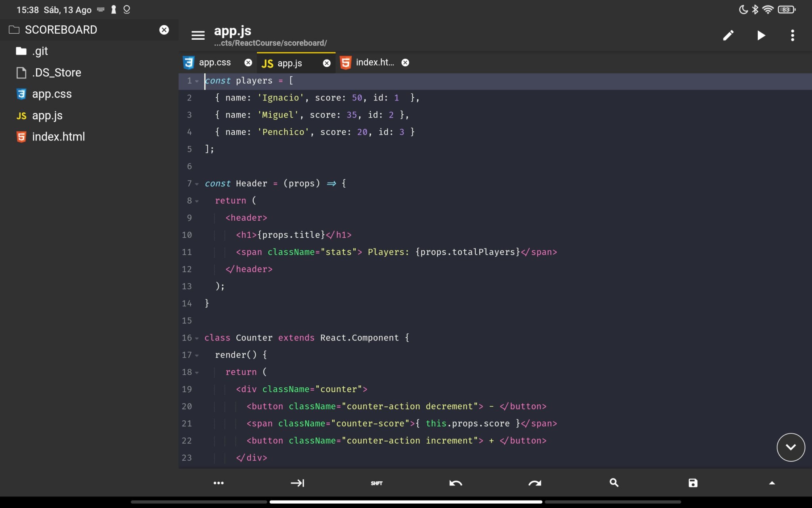
Task: Switch to the app.css tab
Action: tap(214, 63)
